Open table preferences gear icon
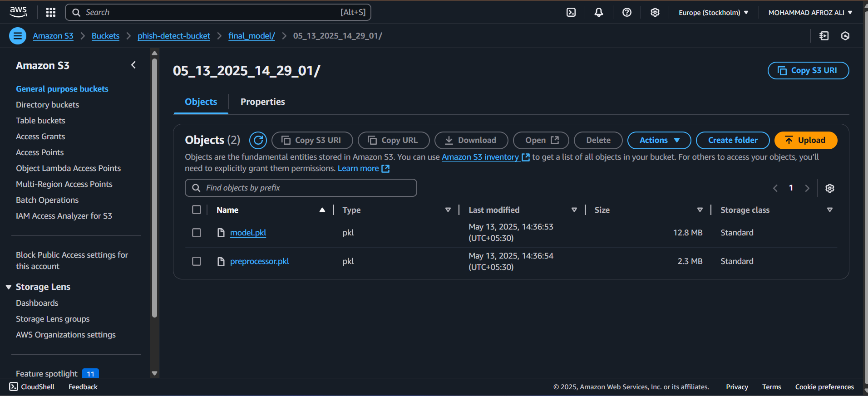The height and width of the screenshot is (396, 868). click(829, 188)
